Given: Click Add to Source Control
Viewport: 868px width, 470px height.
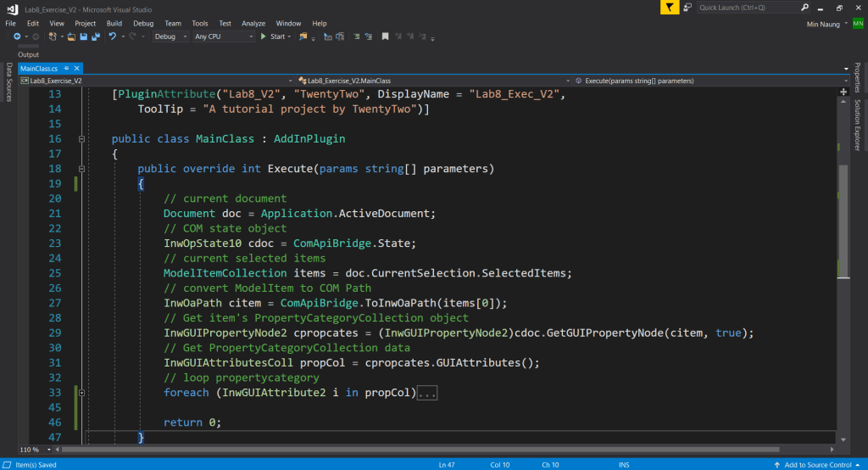Looking at the screenshot, I should click(x=817, y=465).
